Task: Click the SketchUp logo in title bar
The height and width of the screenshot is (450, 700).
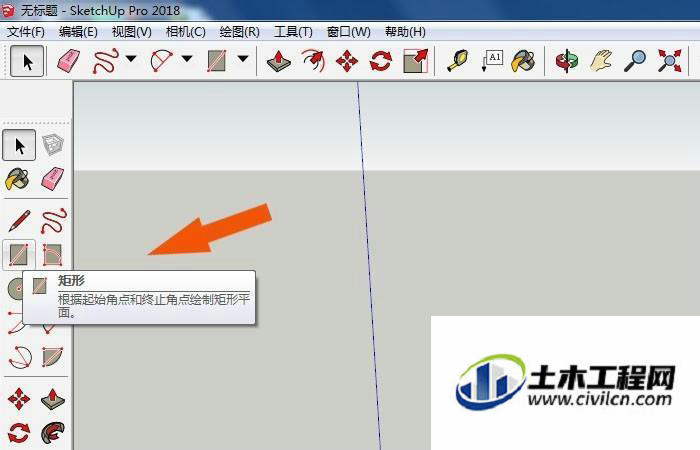Action: (x=8, y=10)
